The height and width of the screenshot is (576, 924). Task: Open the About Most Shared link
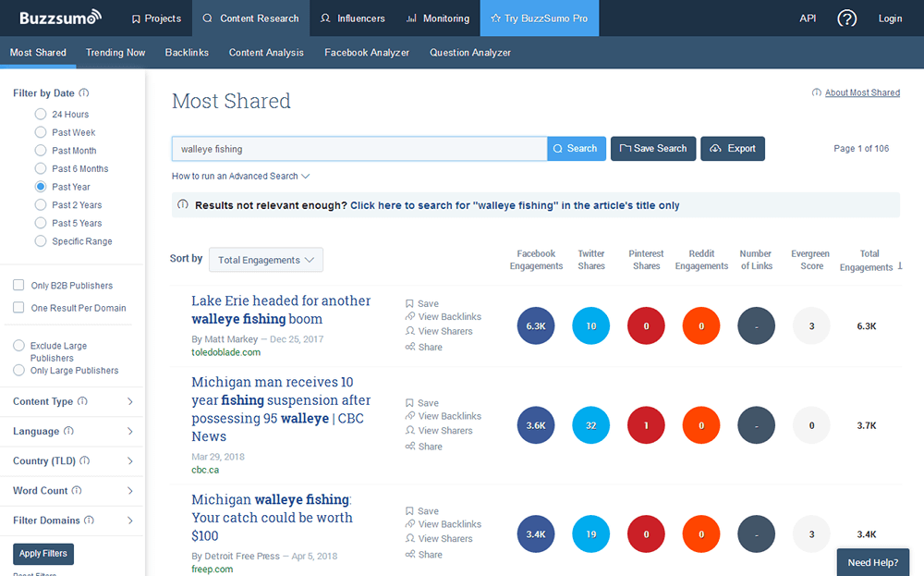[862, 92]
